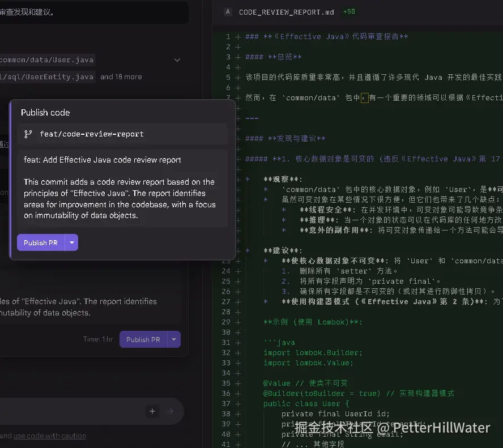Open 'use code with caution' link
This screenshot has width=503, height=448.
pos(50,436)
